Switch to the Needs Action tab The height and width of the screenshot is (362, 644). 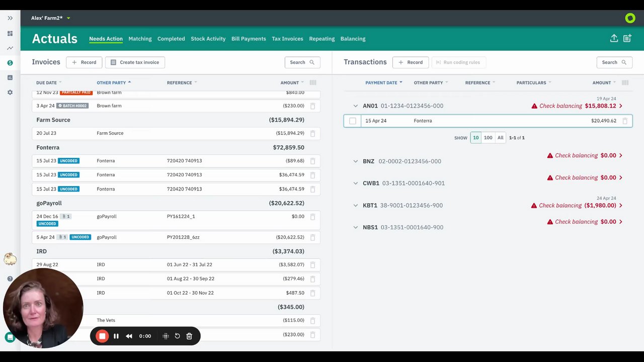click(106, 39)
